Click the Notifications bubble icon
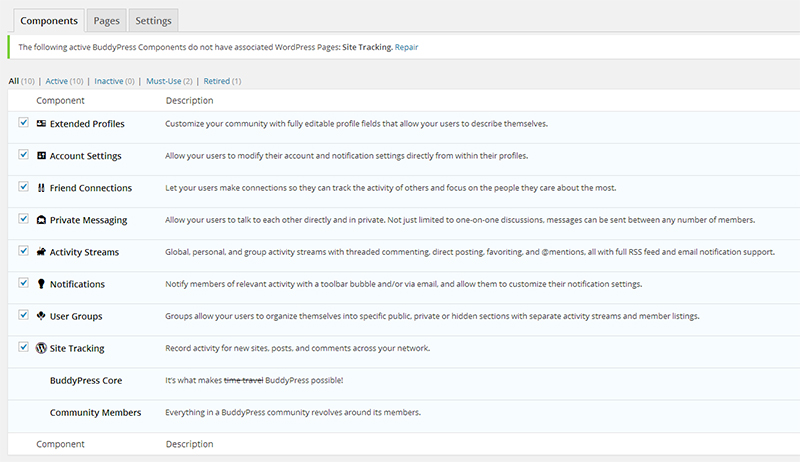Image resolution: width=800 pixels, height=462 pixels. [41, 284]
